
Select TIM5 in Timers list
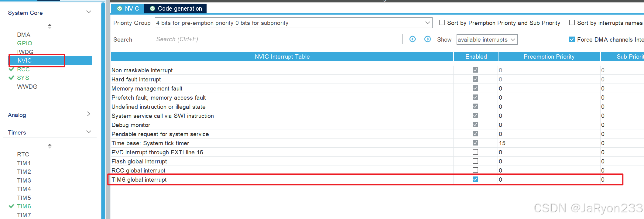coord(24,198)
